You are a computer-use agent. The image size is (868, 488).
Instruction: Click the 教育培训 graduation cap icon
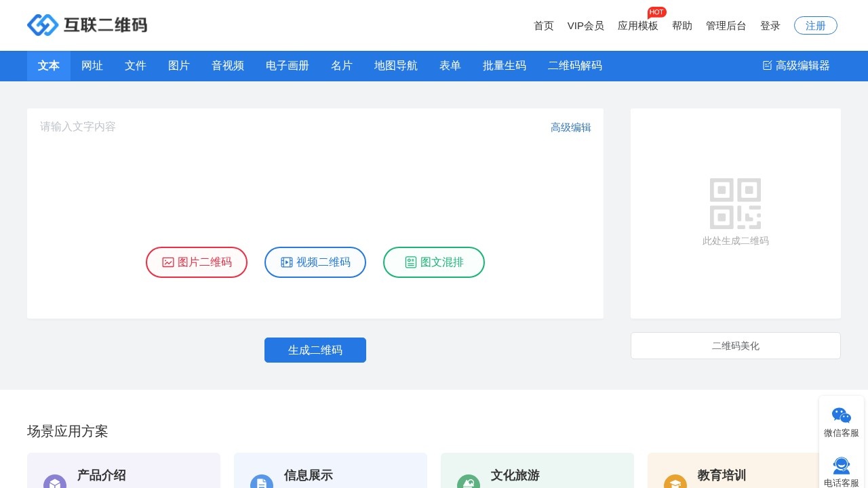click(675, 481)
